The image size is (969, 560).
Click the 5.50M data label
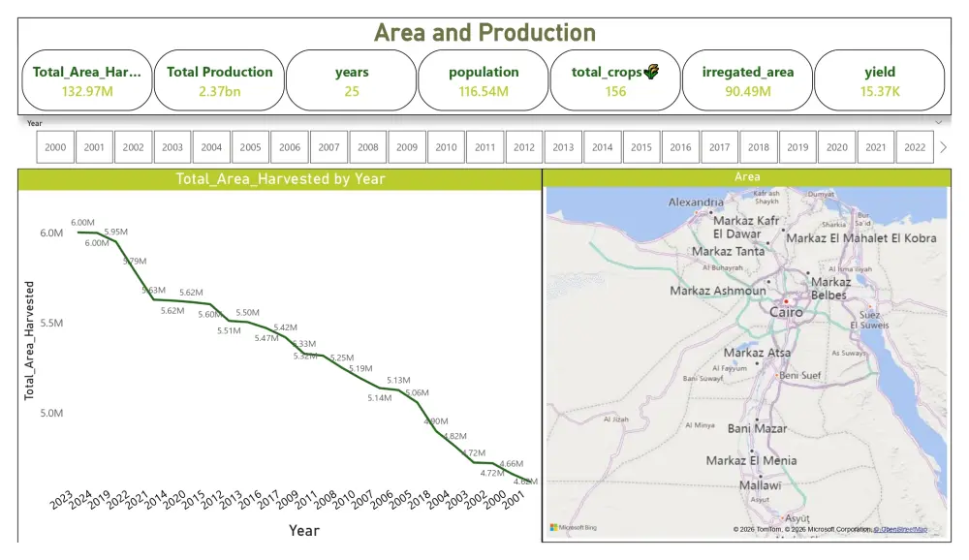pos(247,313)
